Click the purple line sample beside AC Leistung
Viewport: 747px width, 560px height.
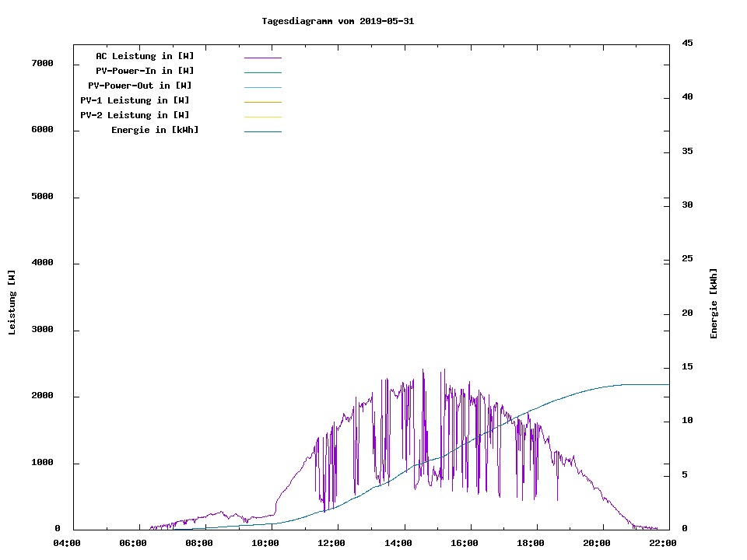click(262, 58)
